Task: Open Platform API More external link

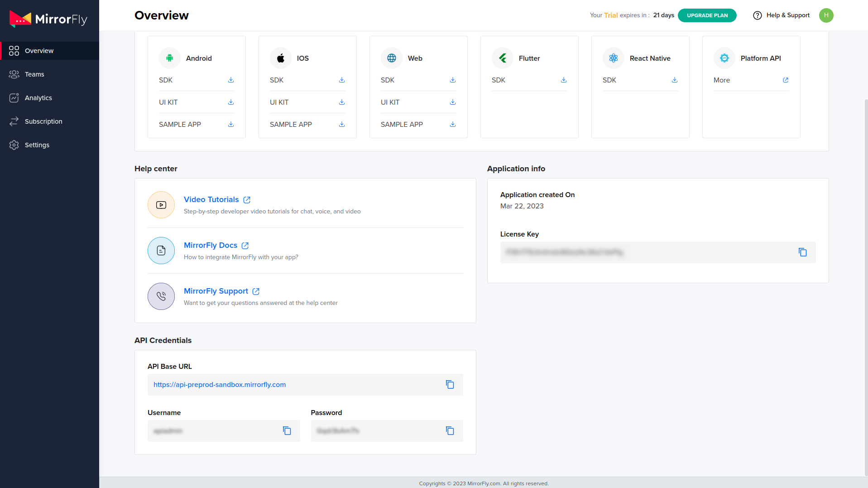Action: (x=786, y=80)
